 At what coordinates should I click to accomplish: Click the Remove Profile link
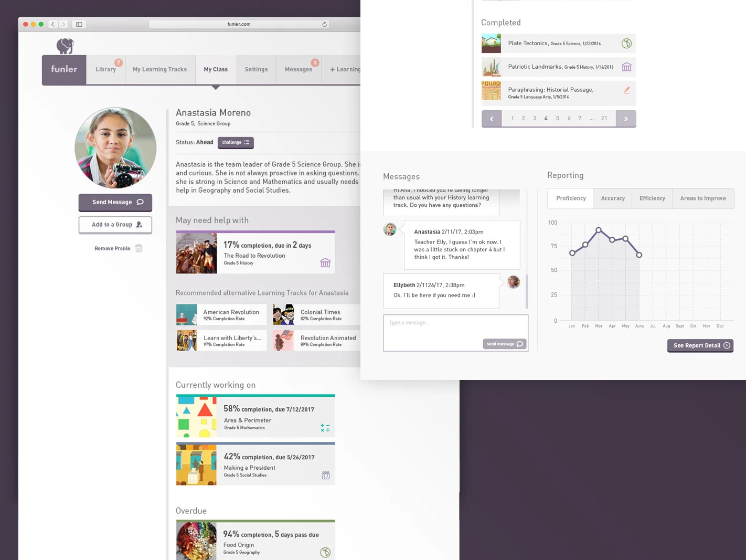click(112, 248)
